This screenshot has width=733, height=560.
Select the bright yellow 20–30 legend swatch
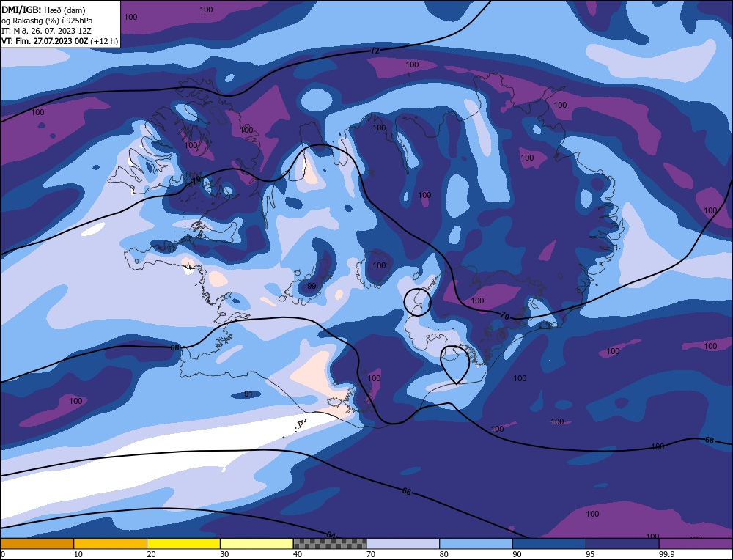click(183, 544)
